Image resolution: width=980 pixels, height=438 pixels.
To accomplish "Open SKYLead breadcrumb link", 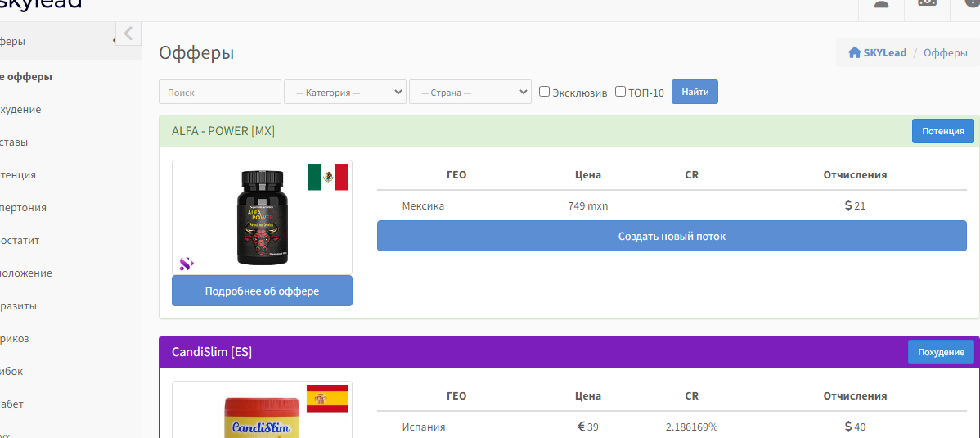I will point(885,52).
